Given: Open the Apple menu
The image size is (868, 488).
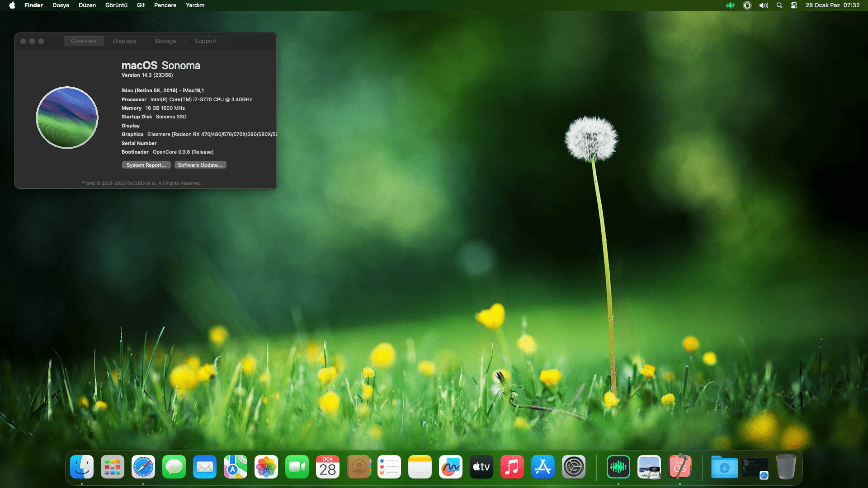Looking at the screenshot, I should 12,5.
